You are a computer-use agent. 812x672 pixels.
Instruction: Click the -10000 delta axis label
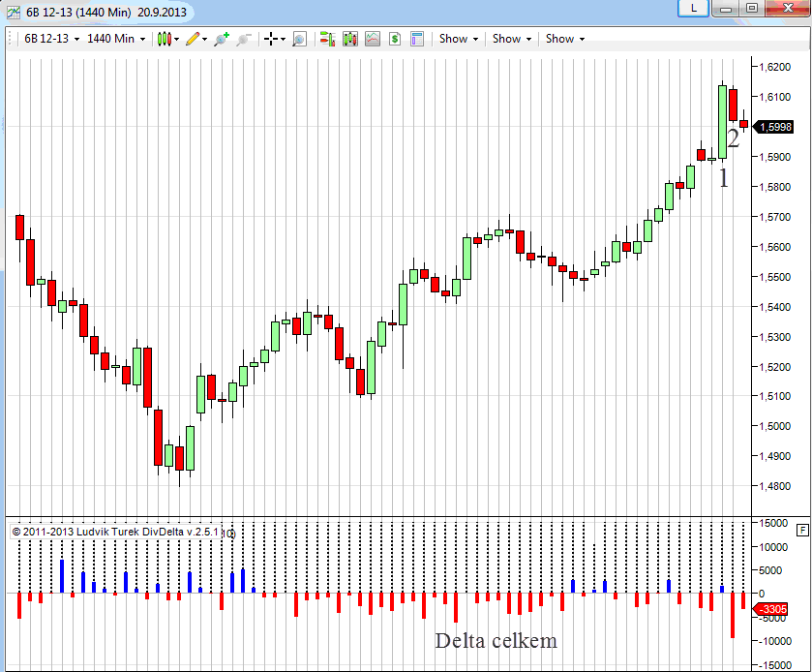tap(773, 641)
